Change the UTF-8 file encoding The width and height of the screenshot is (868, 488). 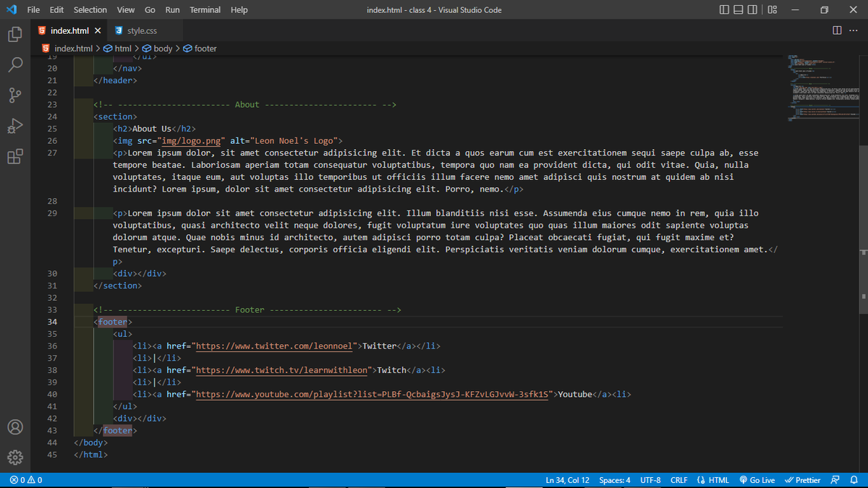(x=650, y=480)
